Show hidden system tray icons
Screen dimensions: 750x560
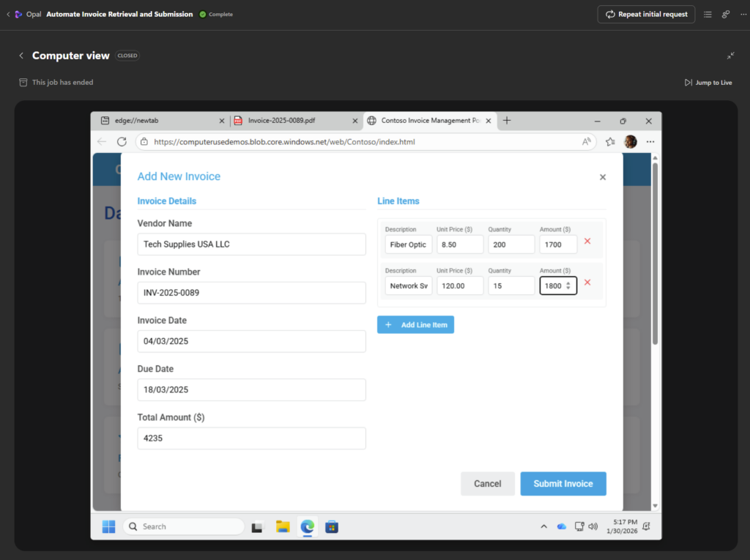543,526
